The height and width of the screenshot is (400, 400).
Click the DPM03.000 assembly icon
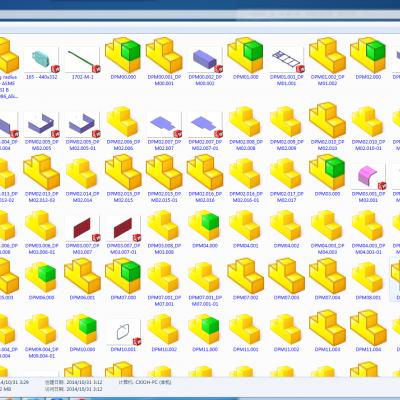coord(327,172)
